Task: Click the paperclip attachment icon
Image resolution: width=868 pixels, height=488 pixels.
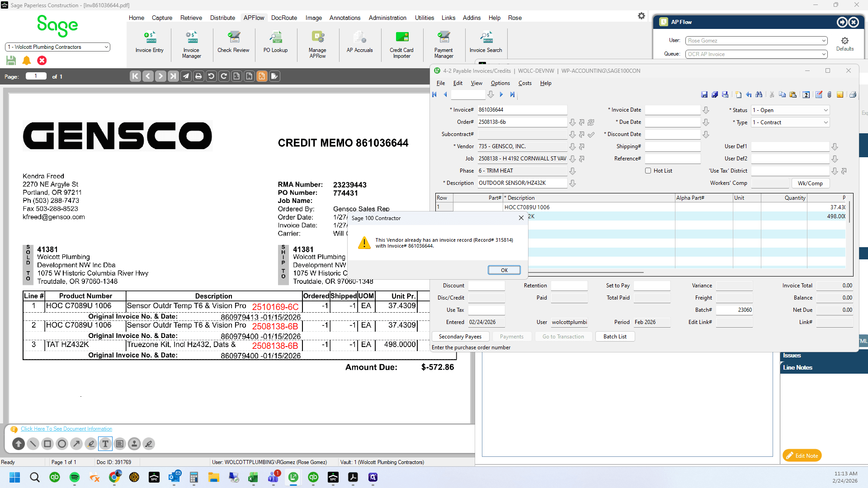Action: 830,94
